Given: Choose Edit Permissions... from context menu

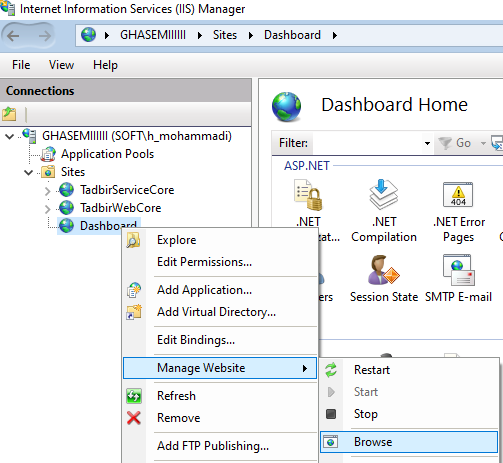Looking at the screenshot, I should coord(220,262).
